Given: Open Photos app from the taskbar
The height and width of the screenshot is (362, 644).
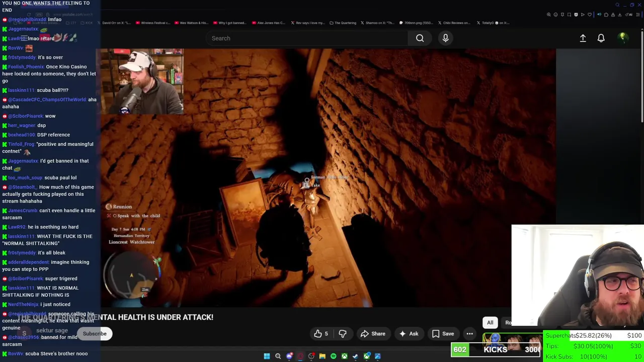Looking at the screenshot, I should 377,356.
